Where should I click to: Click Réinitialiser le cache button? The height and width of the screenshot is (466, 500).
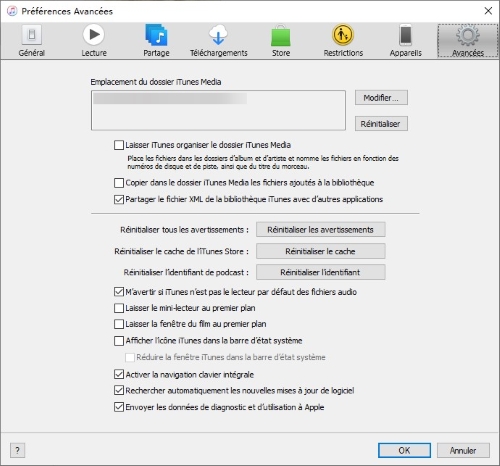pyautogui.click(x=320, y=251)
